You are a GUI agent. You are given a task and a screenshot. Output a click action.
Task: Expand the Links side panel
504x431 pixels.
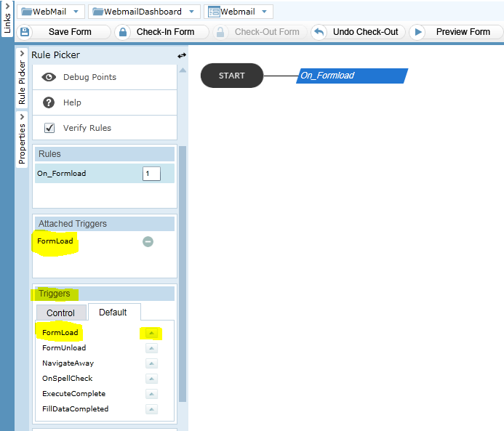point(7,19)
